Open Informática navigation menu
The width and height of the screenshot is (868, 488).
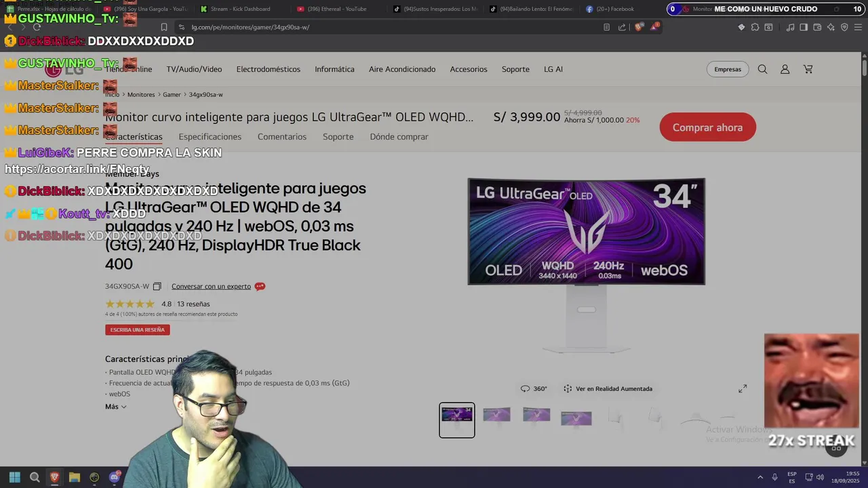(334, 69)
